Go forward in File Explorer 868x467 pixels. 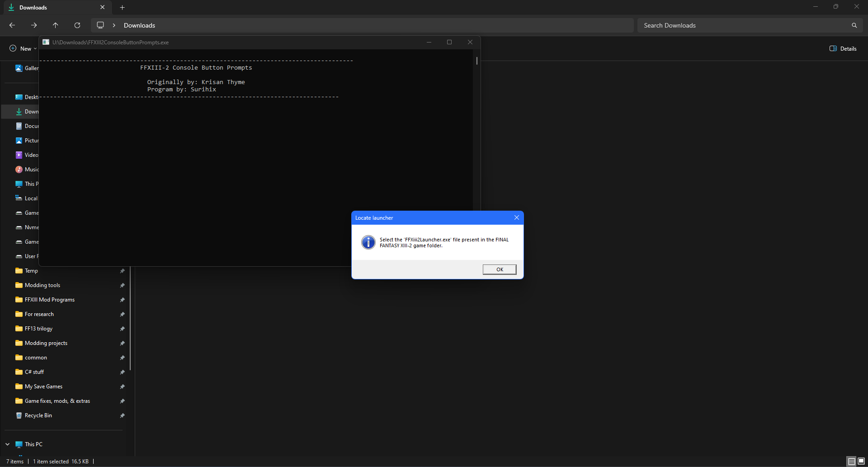pyautogui.click(x=34, y=25)
